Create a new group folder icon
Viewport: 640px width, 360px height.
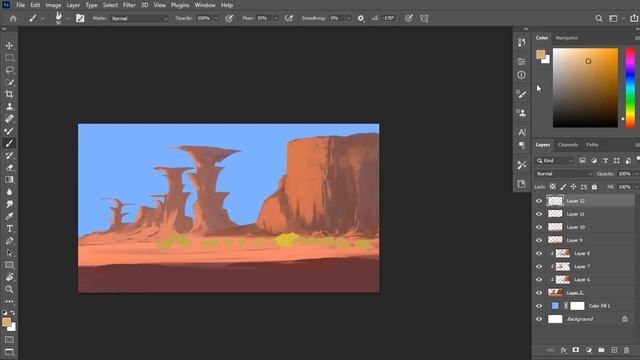[601, 350]
